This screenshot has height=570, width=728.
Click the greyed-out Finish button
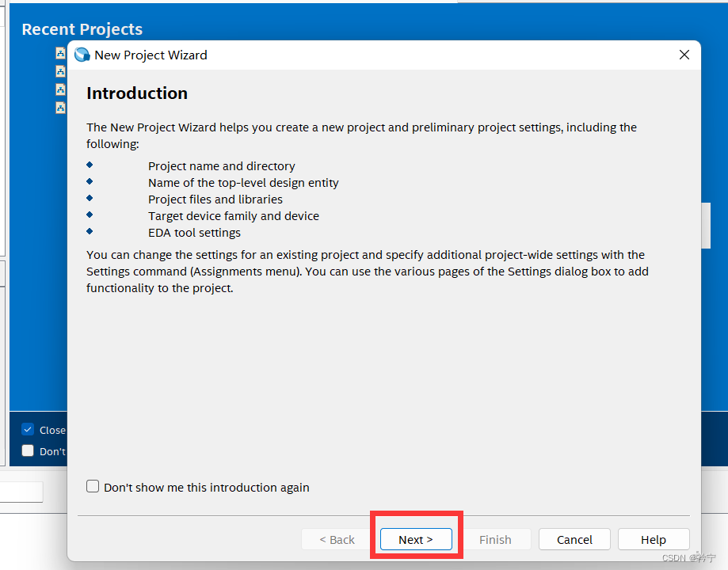click(495, 539)
